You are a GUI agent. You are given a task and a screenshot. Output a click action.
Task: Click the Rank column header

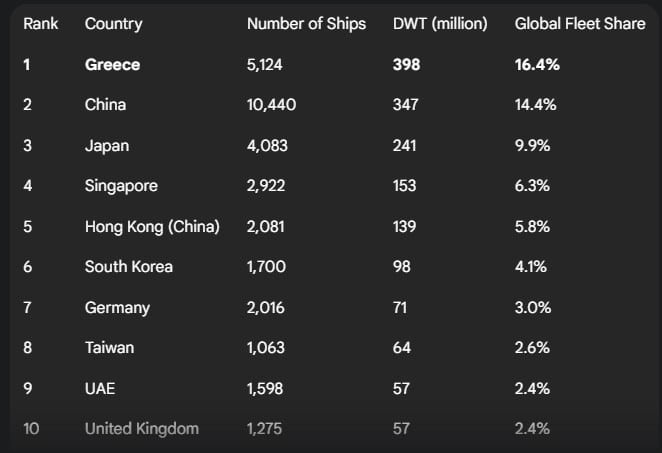click(41, 23)
